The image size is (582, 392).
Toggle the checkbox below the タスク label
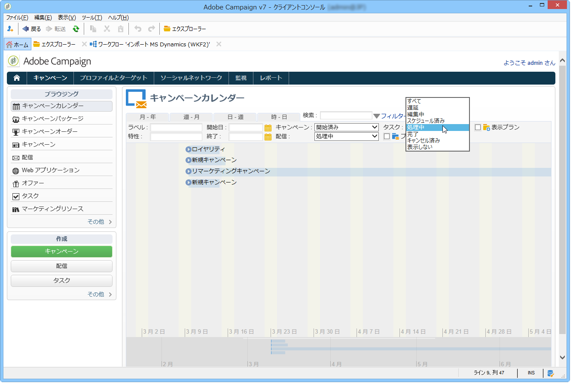[387, 137]
